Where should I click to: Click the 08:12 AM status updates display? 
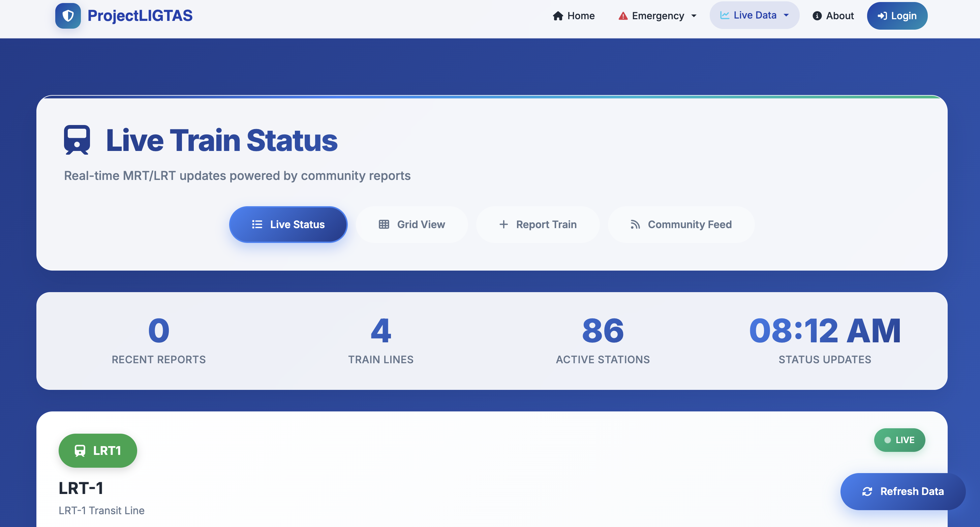pyautogui.click(x=824, y=331)
